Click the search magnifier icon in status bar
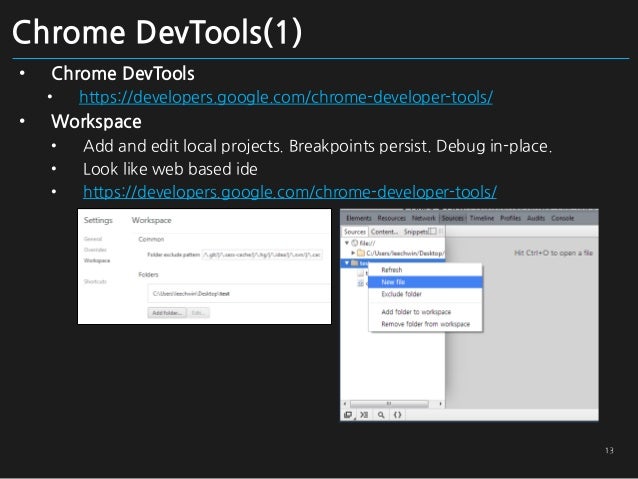Image resolution: width=638 pixels, height=479 pixels. pyautogui.click(x=381, y=415)
